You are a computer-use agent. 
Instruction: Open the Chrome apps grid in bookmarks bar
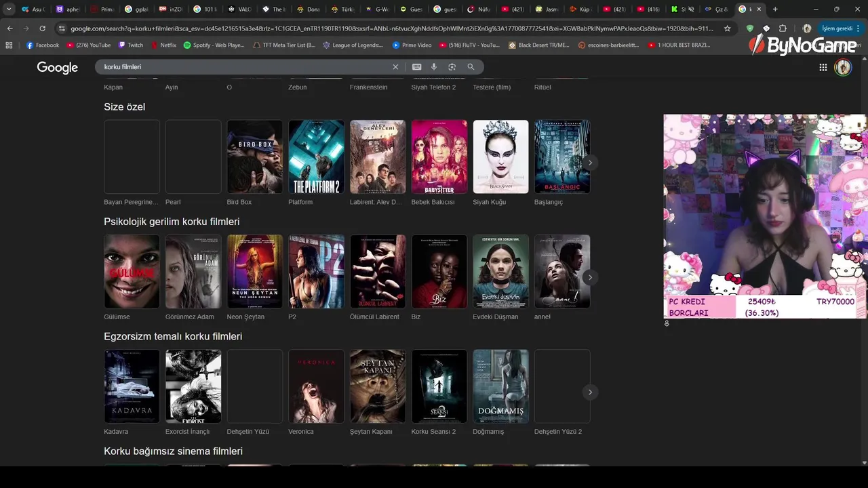point(9,45)
